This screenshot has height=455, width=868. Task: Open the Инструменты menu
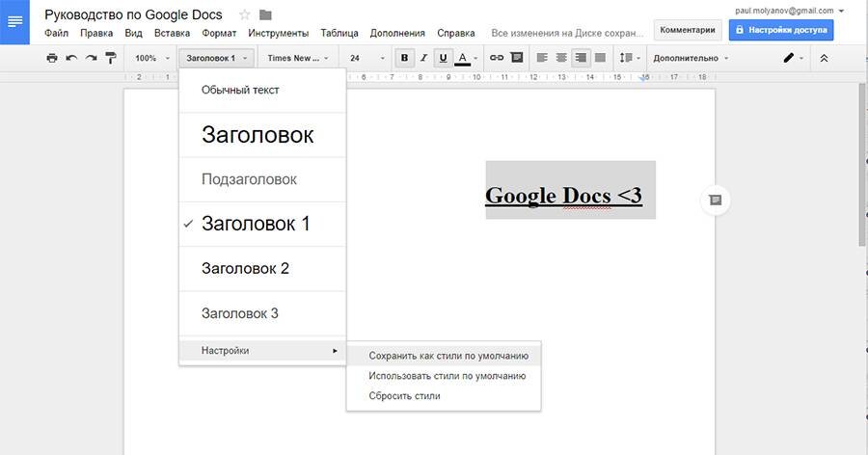(x=278, y=33)
